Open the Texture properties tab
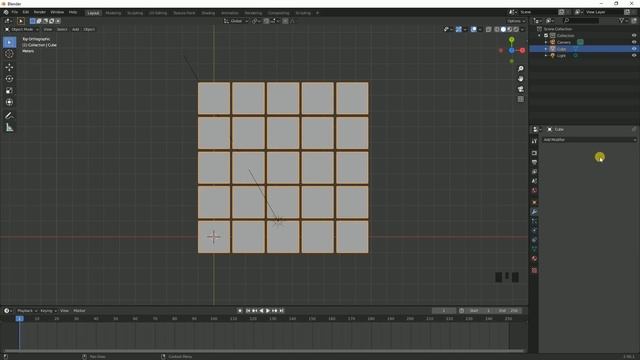This screenshot has height=360, width=640. tap(534, 271)
